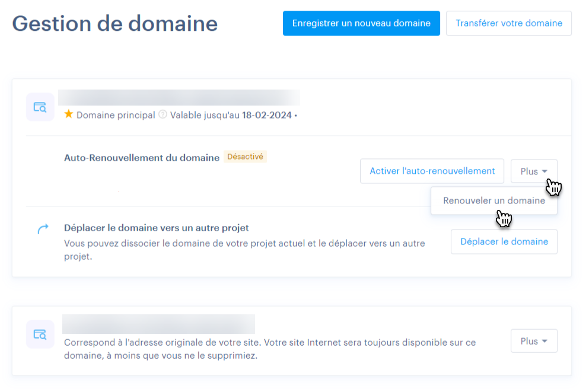This screenshot has width=586, height=392.
Task: Click the Gestion de domaine page heading
Action: [x=115, y=23]
